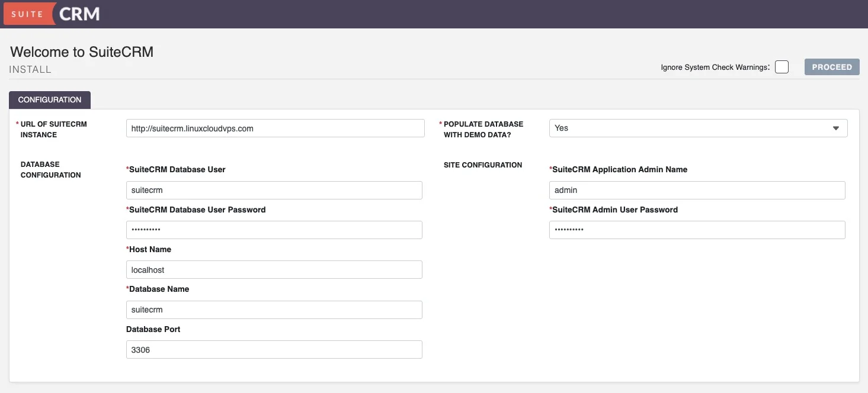Click the Ignore System Check Warnings label
Viewport: 868px width, 393px height.
(715, 67)
